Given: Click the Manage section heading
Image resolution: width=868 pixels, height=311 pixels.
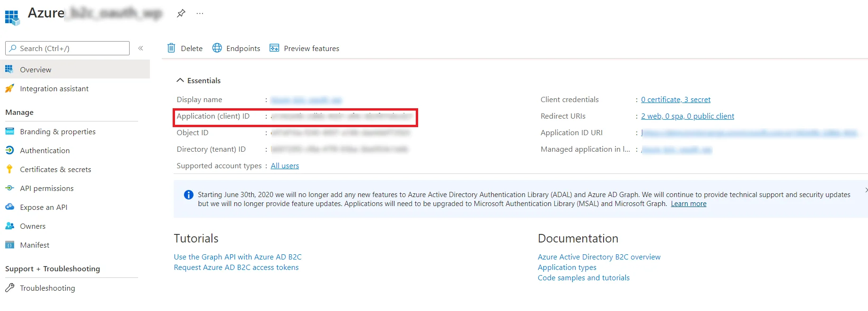Looking at the screenshot, I should tap(19, 112).
